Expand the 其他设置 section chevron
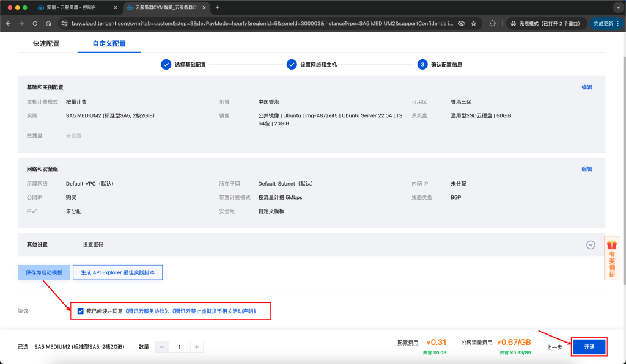This screenshot has height=364, width=626. (x=591, y=244)
